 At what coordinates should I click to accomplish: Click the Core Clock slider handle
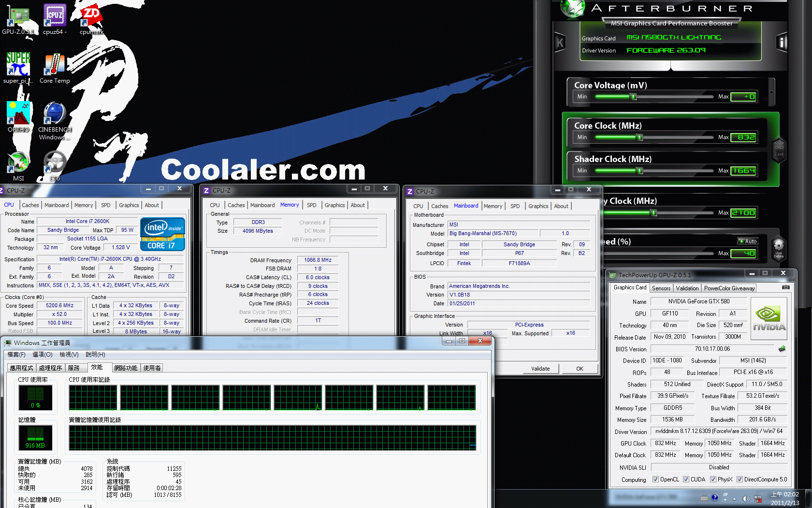click(640, 137)
